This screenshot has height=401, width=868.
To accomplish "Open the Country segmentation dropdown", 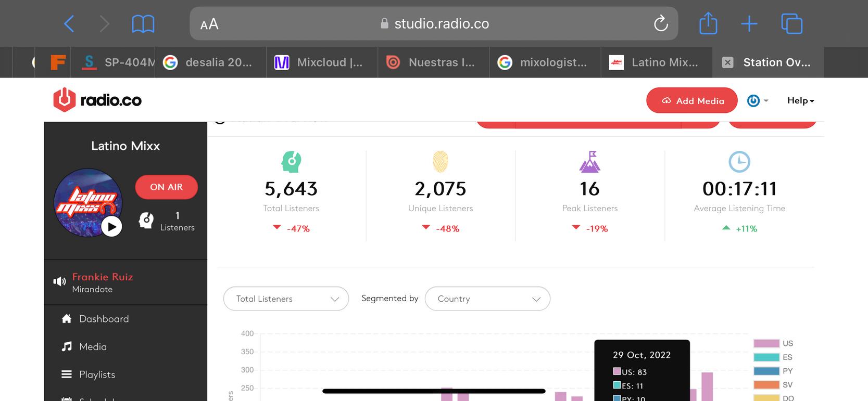I will pyautogui.click(x=487, y=299).
